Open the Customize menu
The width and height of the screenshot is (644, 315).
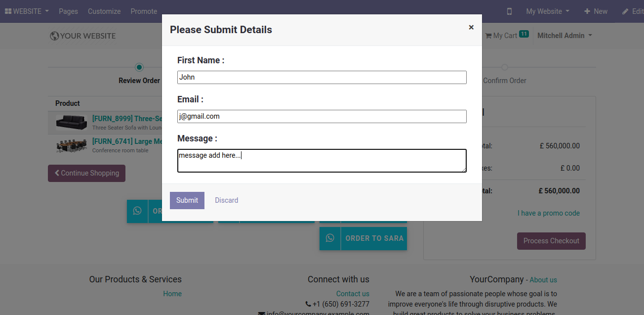[x=104, y=11]
